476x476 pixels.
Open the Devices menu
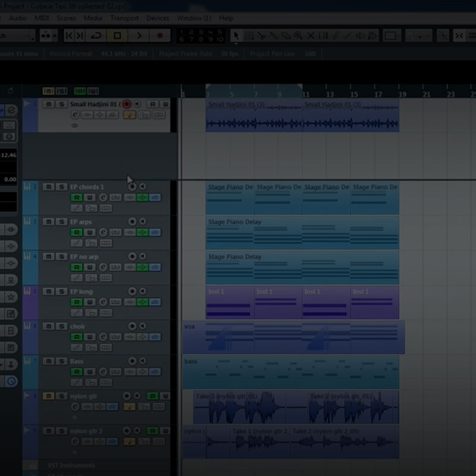tap(158, 18)
